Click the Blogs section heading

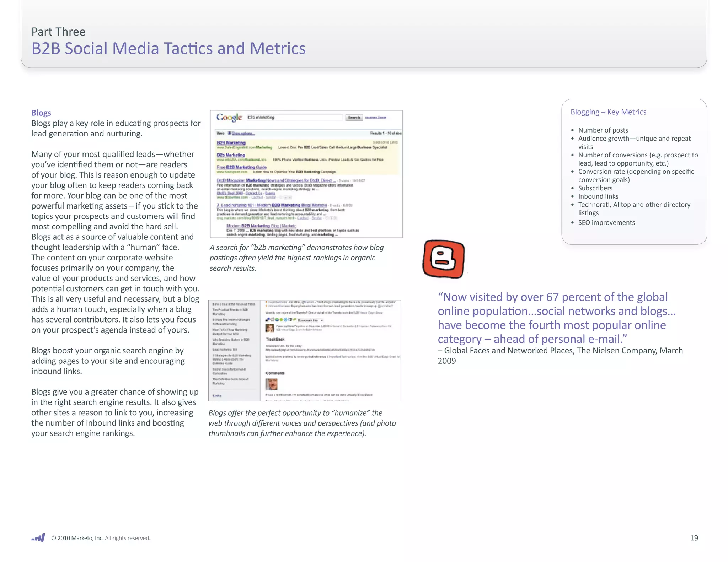[x=41, y=113]
